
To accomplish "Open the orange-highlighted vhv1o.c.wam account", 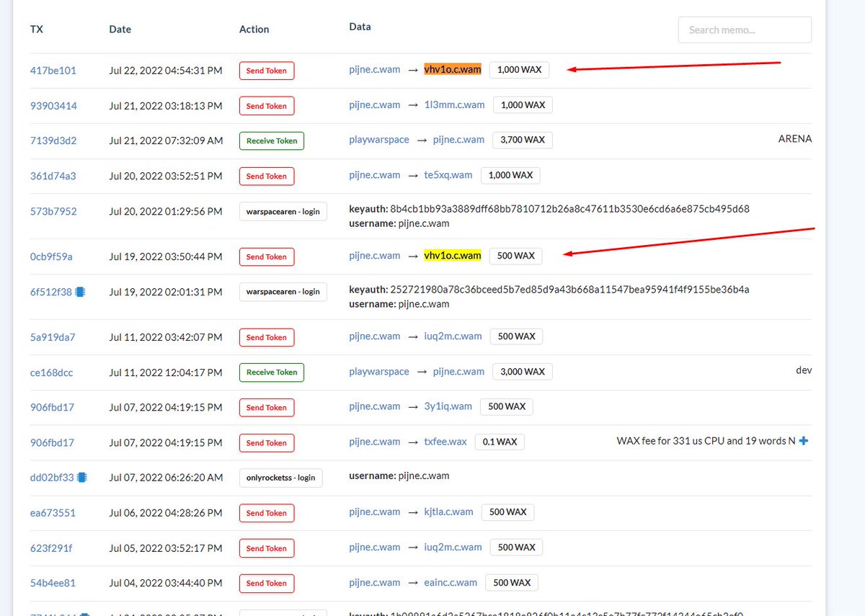I will pos(453,69).
